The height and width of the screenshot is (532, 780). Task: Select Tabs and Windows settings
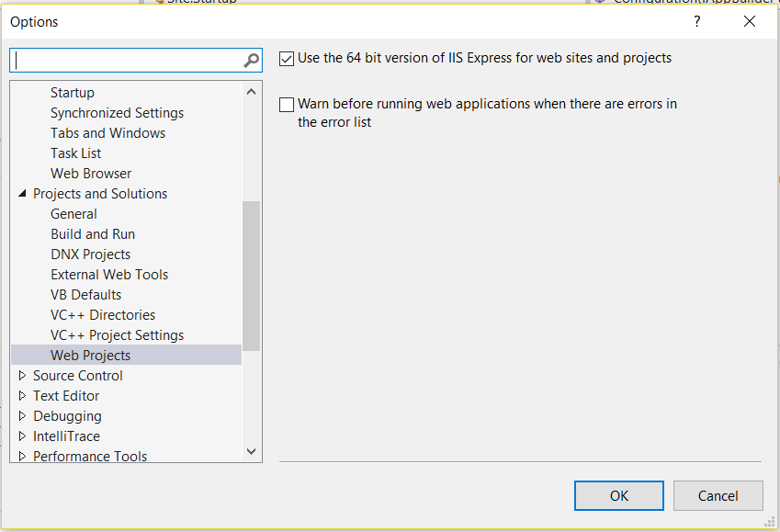point(107,133)
